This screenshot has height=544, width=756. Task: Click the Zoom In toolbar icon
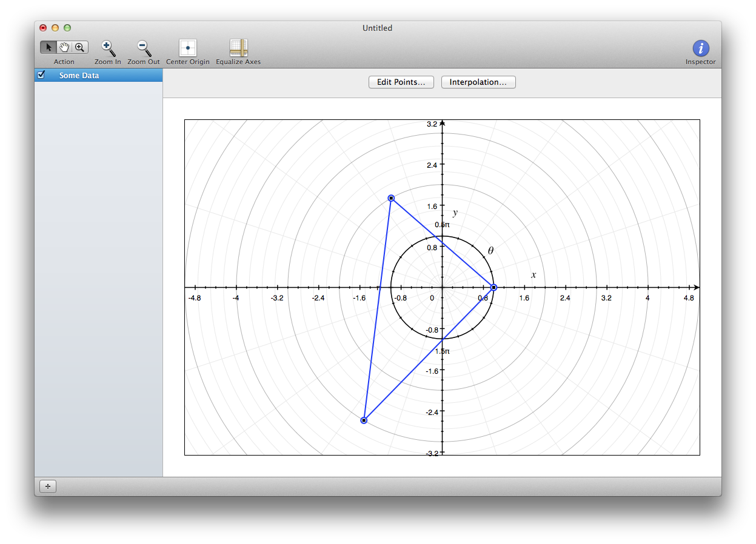pyautogui.click(x=108, y=48)
